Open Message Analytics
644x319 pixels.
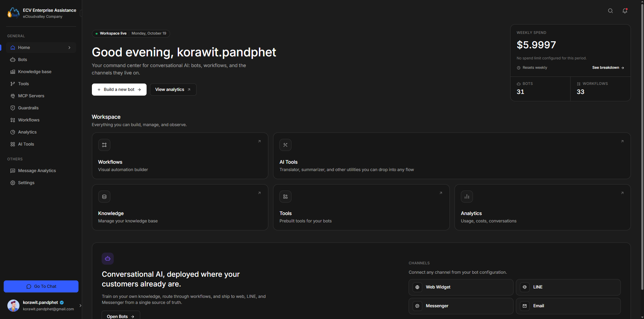(x=41, y=171)
